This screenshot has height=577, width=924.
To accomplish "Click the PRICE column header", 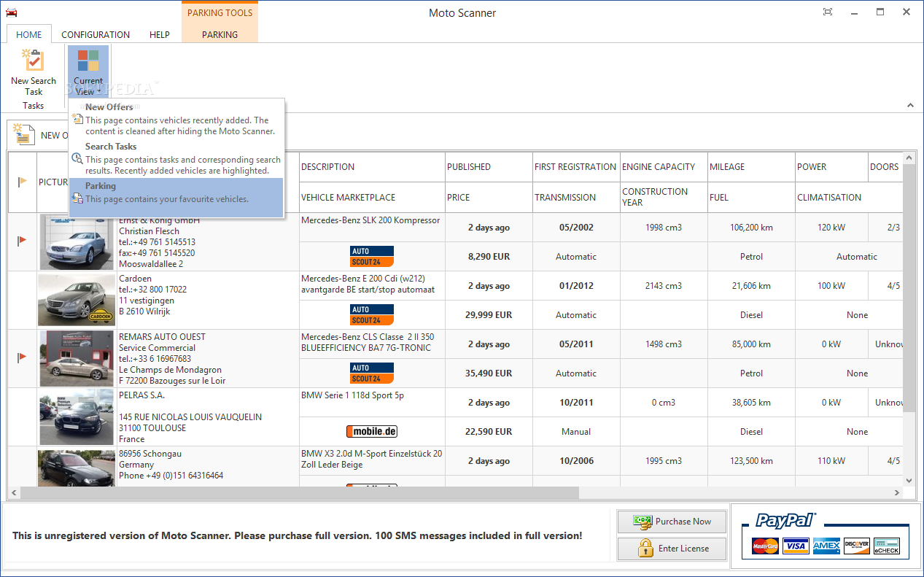I will 489,198.
